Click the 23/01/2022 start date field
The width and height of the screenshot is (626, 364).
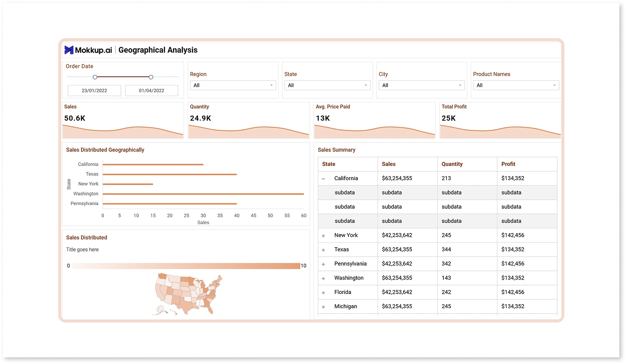point(94,91)
